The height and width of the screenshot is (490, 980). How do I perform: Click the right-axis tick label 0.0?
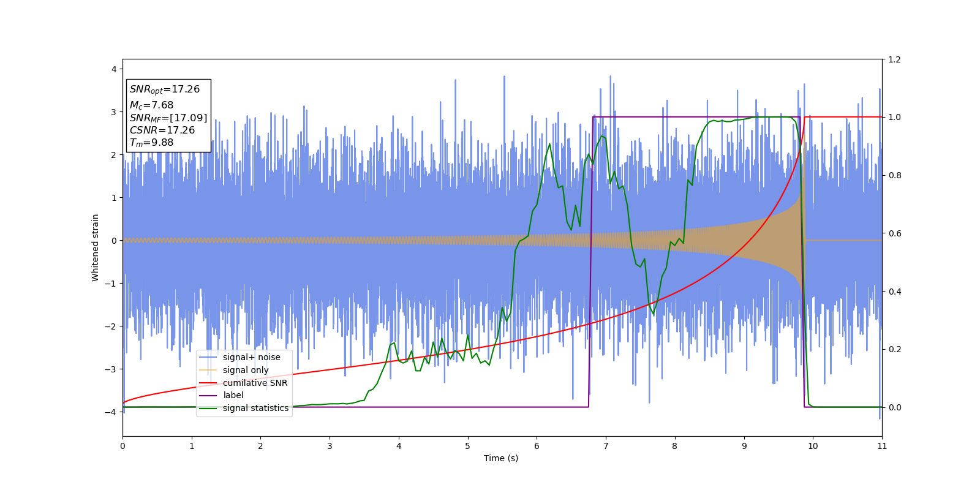pos(894,407)
